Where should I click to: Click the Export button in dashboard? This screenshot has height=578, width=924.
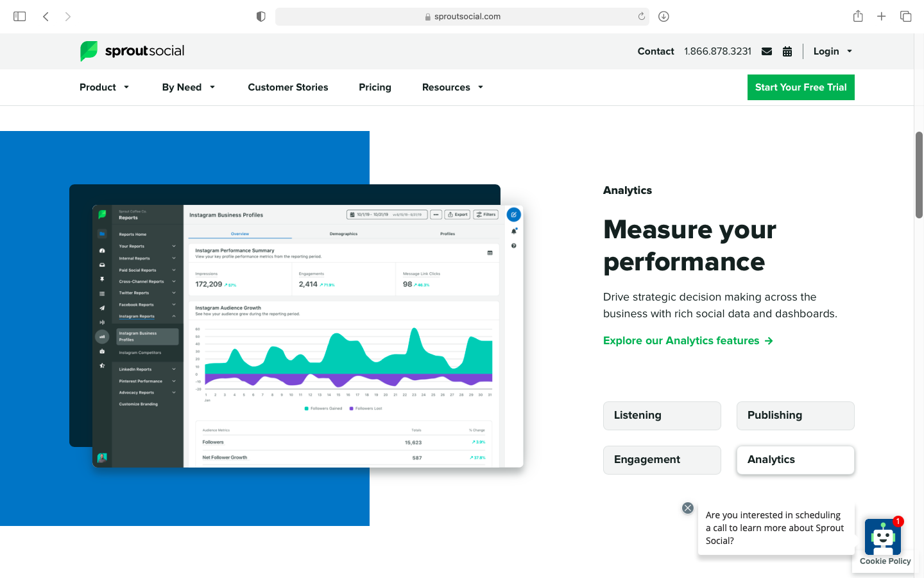458,215
